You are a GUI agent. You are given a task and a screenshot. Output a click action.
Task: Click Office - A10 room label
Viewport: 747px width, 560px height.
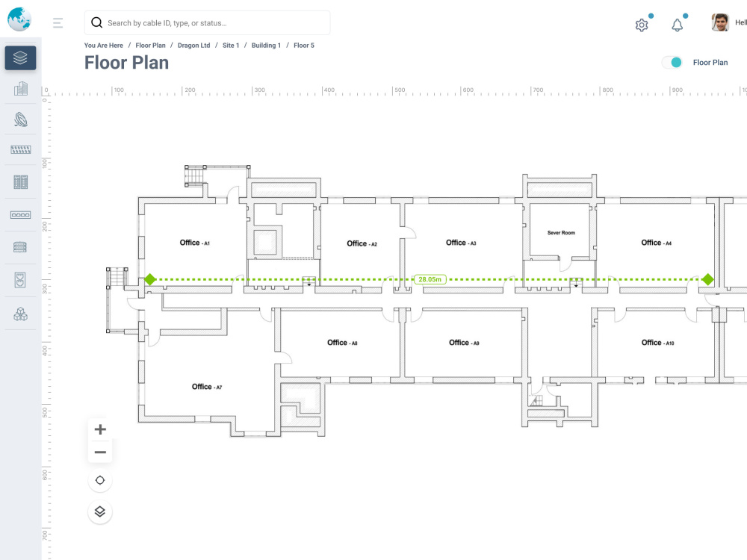pyautogui.click(x=657, y=343)
